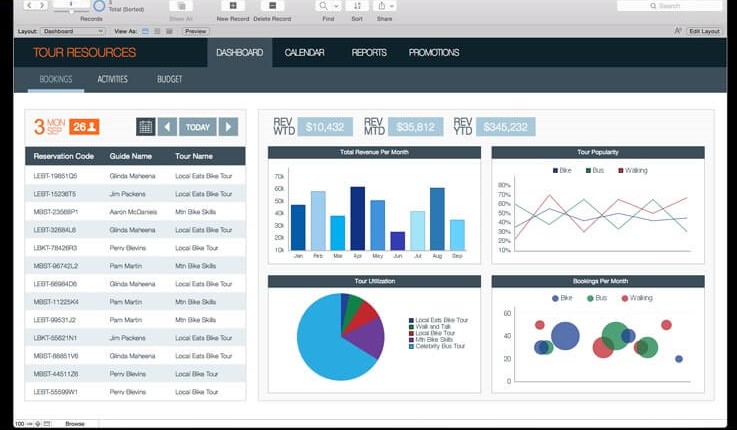
Task: Click the record number field
Action: [x=71, y=3]
